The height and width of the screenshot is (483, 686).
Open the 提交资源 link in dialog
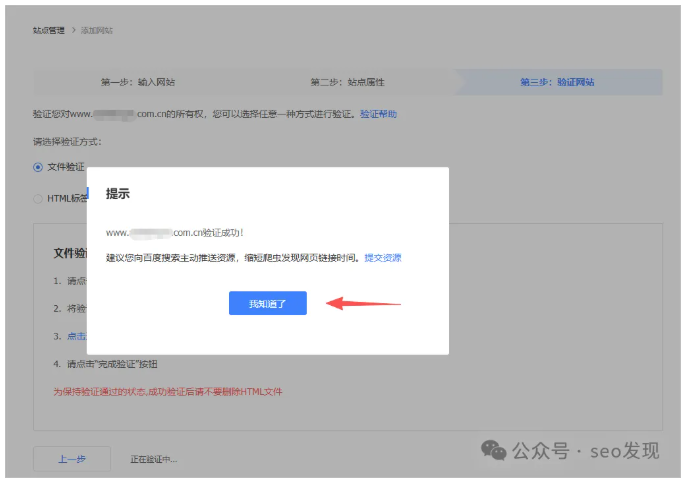coord(383,258)
